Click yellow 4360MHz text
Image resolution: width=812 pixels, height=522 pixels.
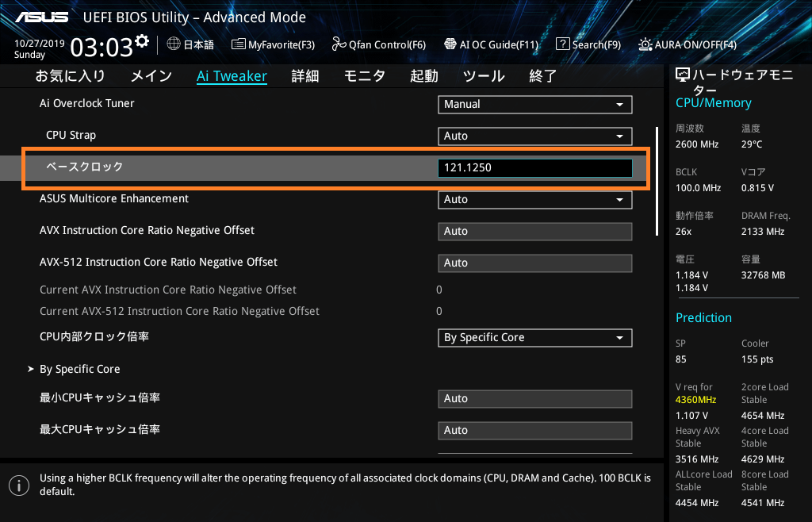(695, 400)
